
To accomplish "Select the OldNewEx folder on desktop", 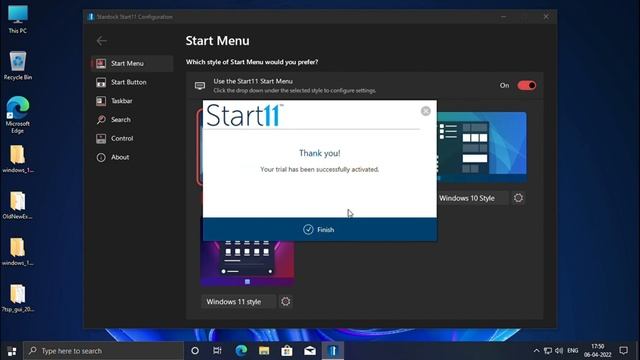I will click(18, 205).
